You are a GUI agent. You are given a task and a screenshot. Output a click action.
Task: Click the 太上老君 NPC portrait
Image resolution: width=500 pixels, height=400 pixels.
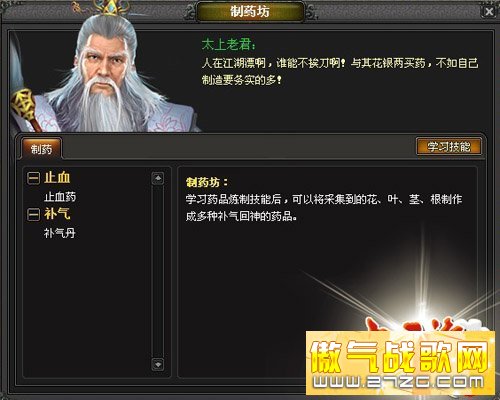click(x=103, y=78)
